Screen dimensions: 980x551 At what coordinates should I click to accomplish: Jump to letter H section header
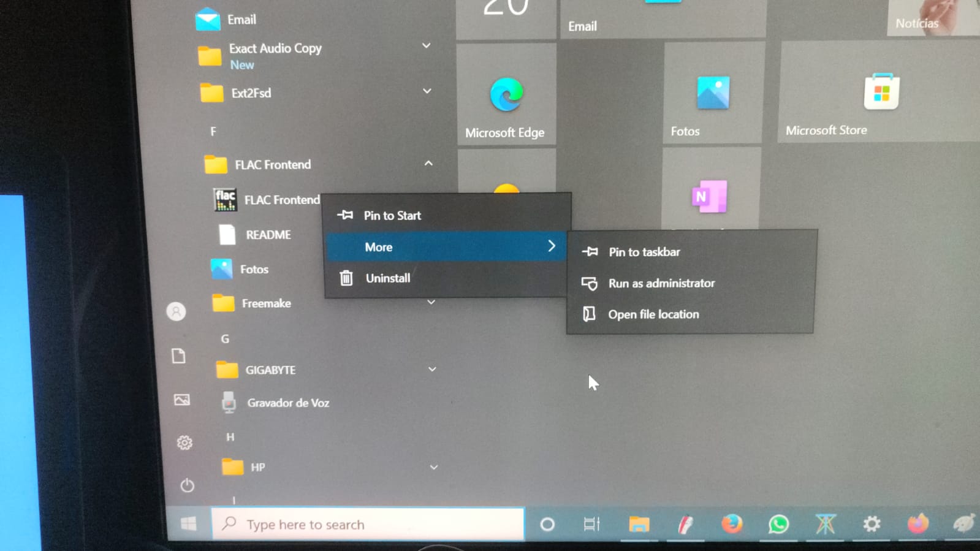pyautogui.click(x=230, y=437)
